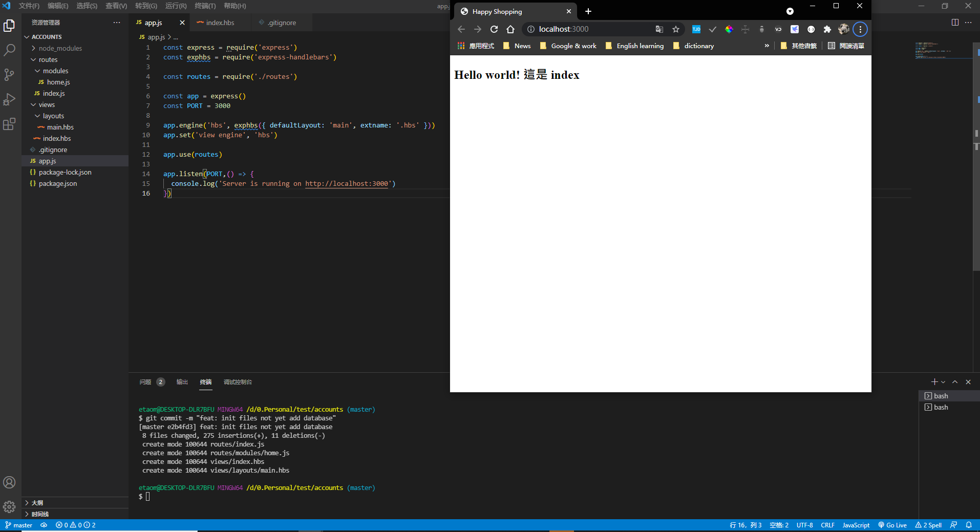This screenshot has width=980, height=532.
Task: Open Manage settings gear icon
Action: point(9,507)
